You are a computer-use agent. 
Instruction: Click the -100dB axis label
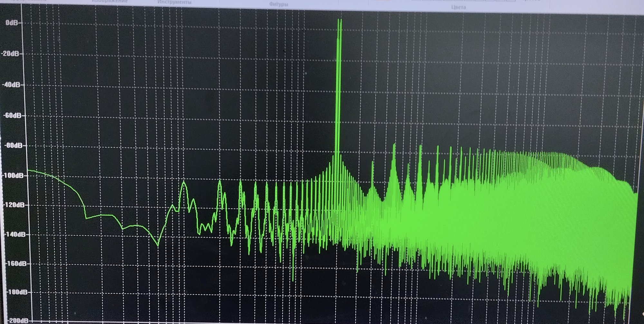pyautogui.click(x=13, y=176)
